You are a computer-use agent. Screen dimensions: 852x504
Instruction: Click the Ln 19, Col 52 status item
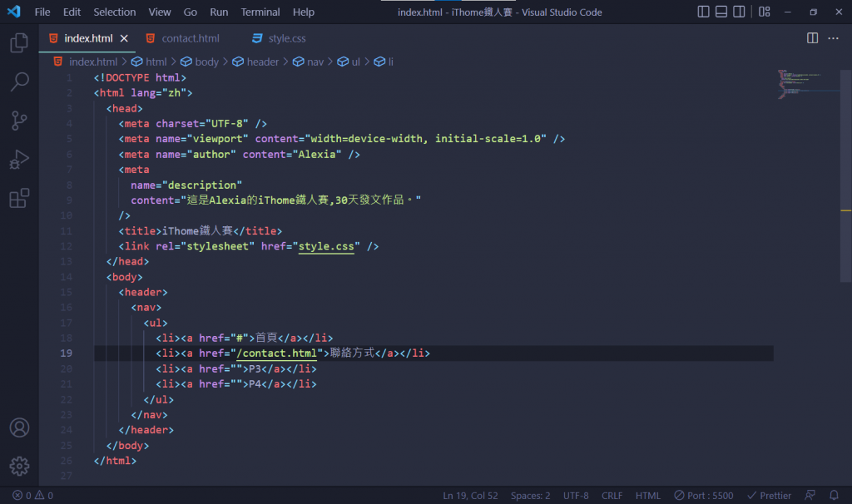470,496
